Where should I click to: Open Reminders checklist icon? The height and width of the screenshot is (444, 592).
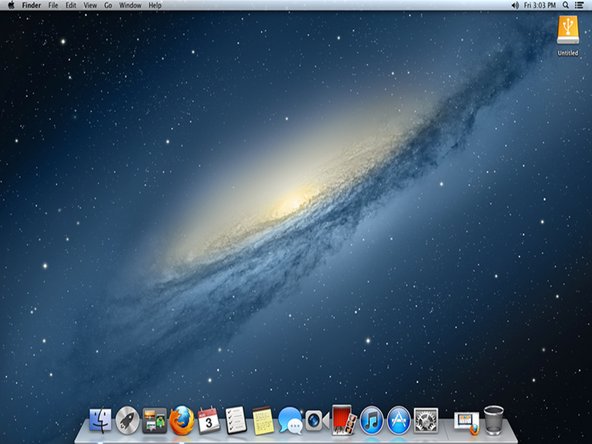(x=236, y=420)
